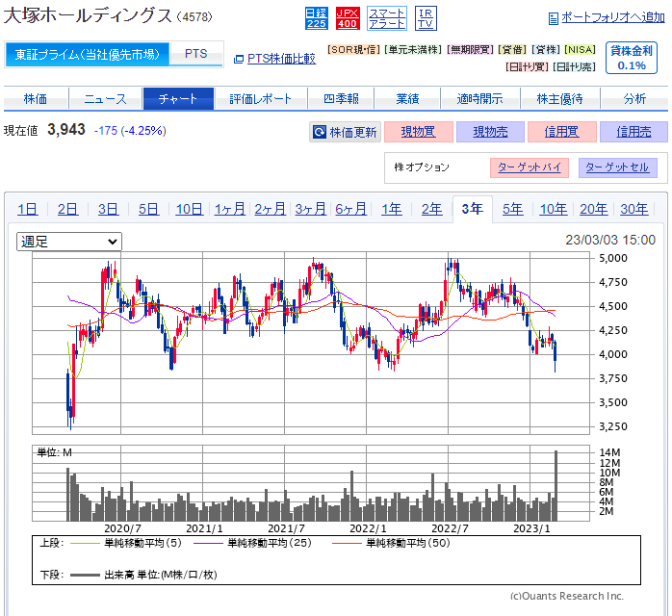Viewport: 672px width, 616px height.
Task: Click the ターゲットセル button
Action: pos(617,167)
